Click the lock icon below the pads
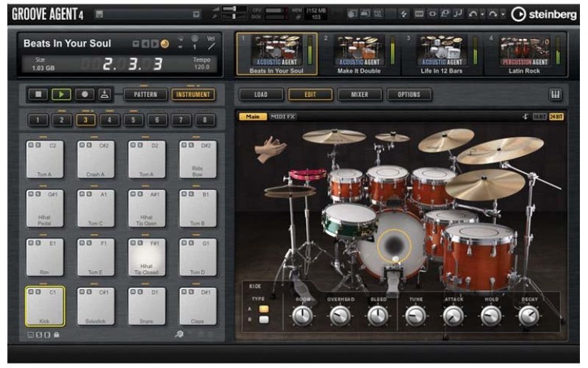 click(57, 334)
